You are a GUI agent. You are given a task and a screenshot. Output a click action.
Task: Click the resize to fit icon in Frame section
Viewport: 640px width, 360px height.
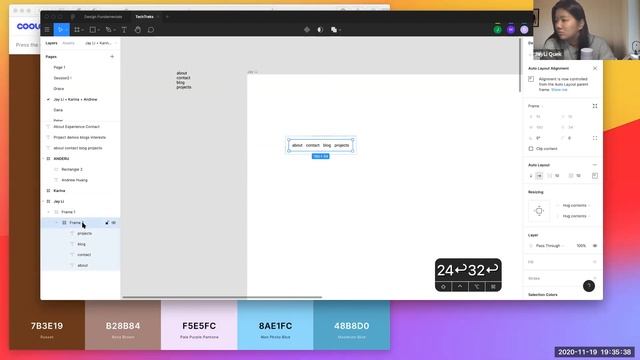tap(595, 106)
